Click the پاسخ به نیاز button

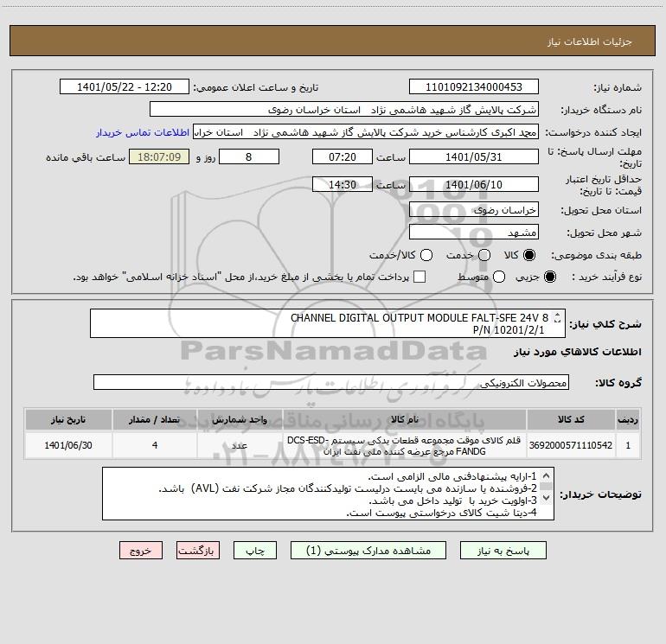(503, 550)
